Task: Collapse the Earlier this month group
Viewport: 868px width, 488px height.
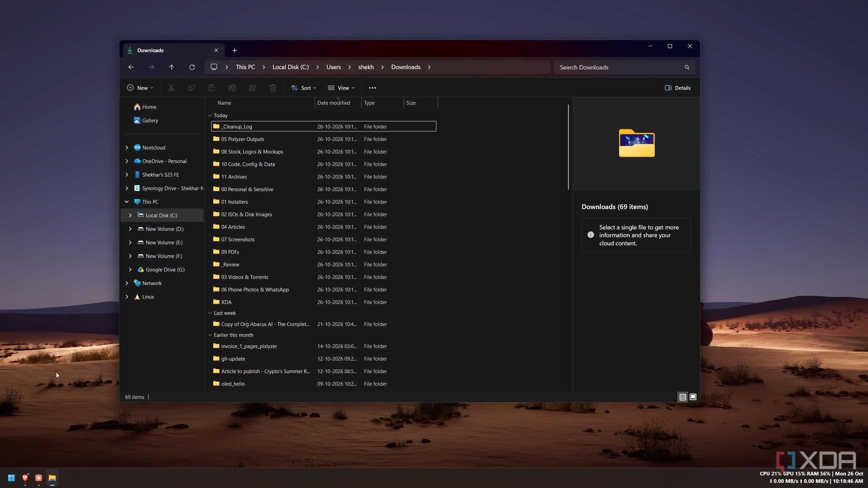Action: coord(210,335)
